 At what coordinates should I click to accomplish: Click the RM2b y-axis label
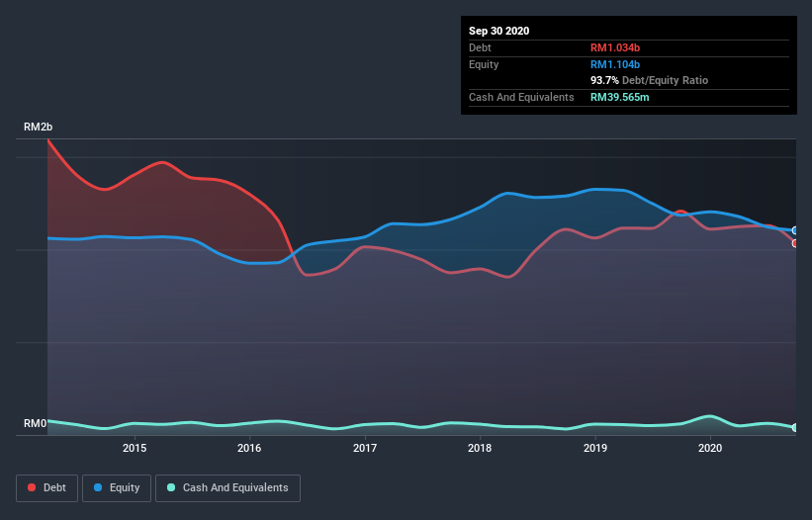(x=38, y=127)
